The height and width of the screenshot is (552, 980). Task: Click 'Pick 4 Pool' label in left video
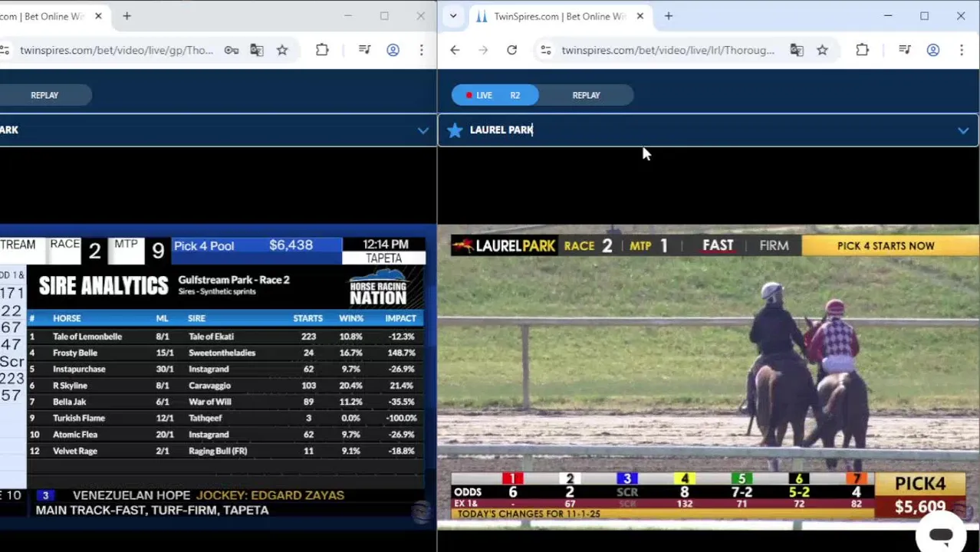pos(204,245)
